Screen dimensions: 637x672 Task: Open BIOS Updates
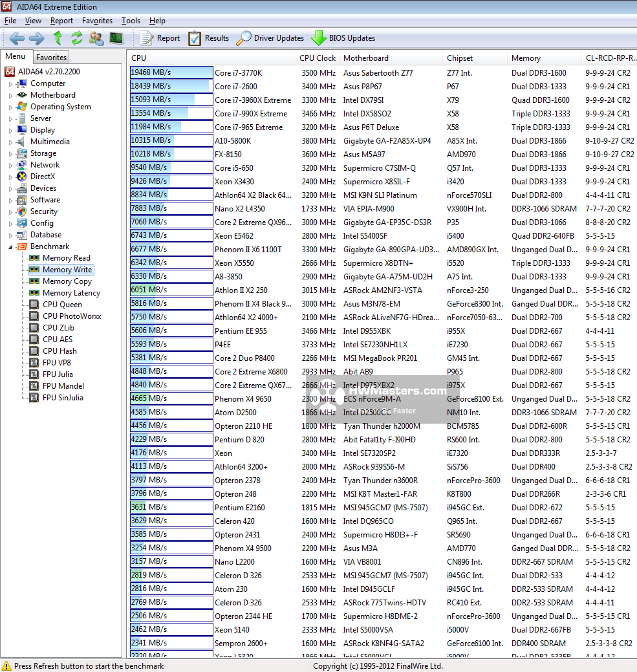[x=343, y=38]
